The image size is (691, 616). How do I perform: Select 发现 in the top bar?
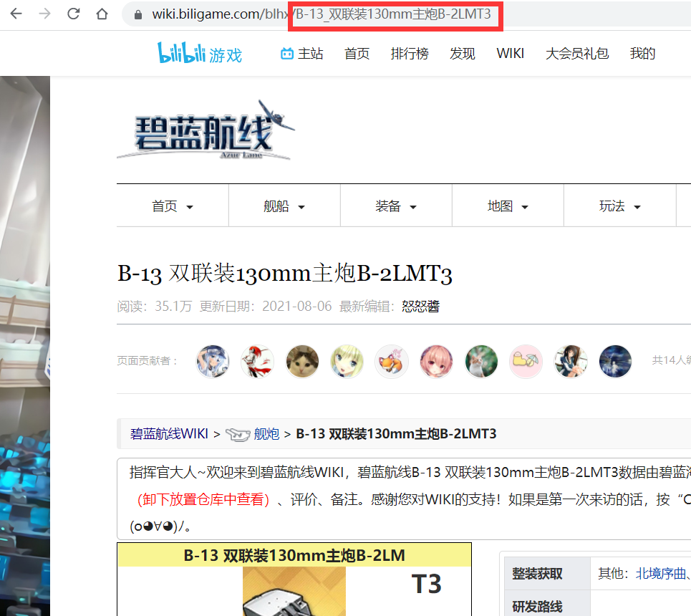[x=463, y=53]
